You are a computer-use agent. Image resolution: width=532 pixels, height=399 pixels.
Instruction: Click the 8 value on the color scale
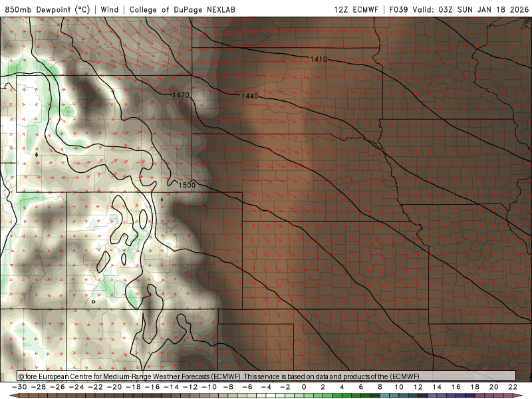pyautogui.click(x=380, y=387)
